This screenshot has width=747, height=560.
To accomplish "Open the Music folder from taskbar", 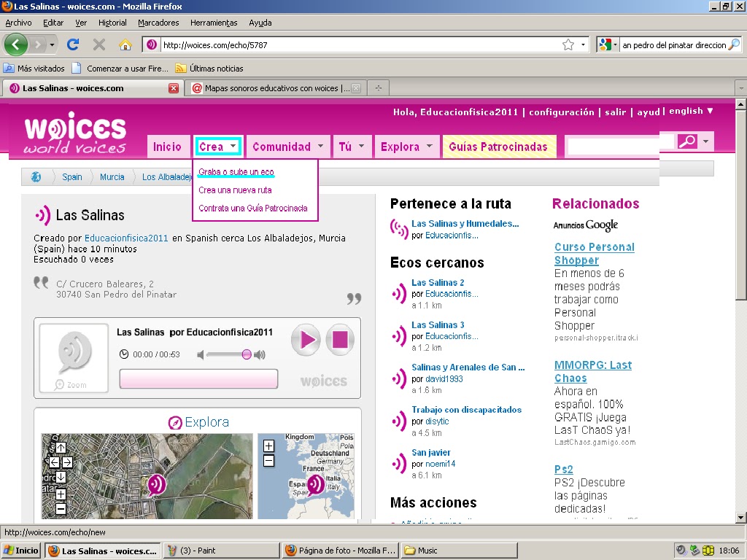I will [x=460, y=551].
